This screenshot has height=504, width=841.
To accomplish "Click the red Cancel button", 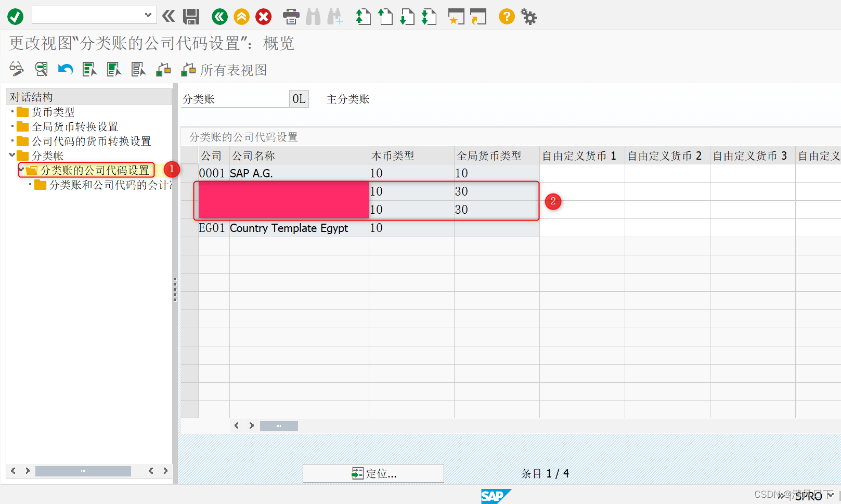I will point(264,17).
